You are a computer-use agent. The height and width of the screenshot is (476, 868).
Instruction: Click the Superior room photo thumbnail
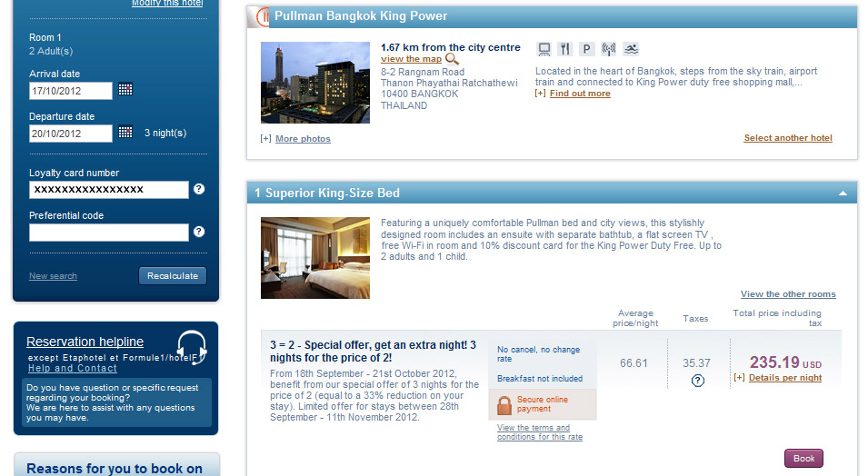tap(315, 258)
